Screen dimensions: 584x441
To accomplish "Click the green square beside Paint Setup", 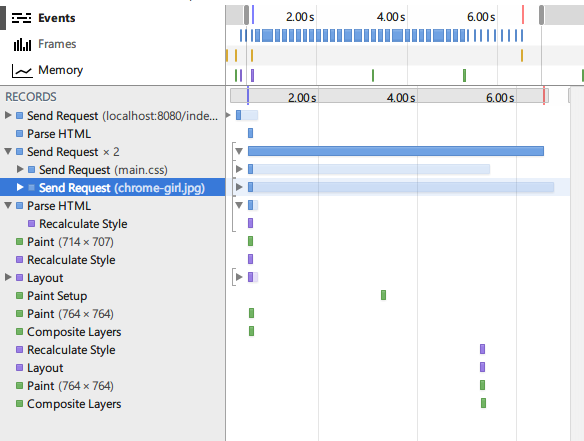I will pyautogui.click(x=20, y=296).
